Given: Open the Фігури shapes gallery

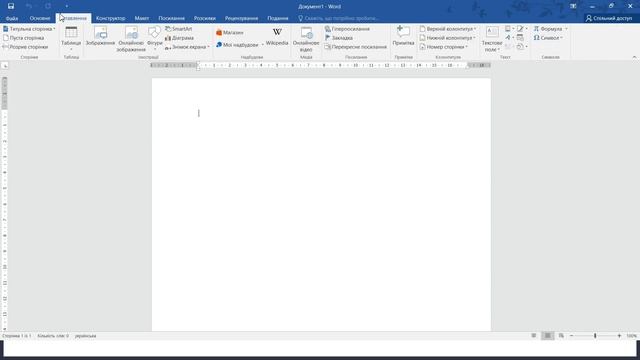Looking at the screenshot, I should click(155, 39).
